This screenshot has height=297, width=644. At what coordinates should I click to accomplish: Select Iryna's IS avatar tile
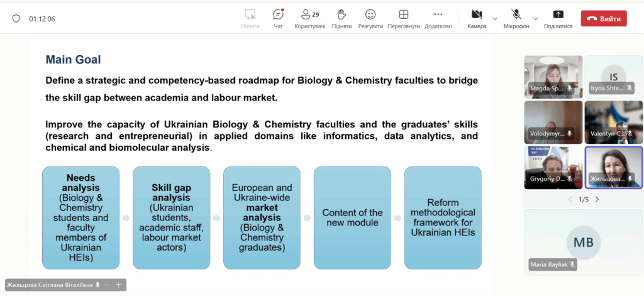coord(614,77)
